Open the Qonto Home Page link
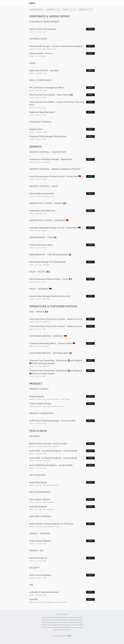Viewport: 124px width, 644px height. (62, 614)
